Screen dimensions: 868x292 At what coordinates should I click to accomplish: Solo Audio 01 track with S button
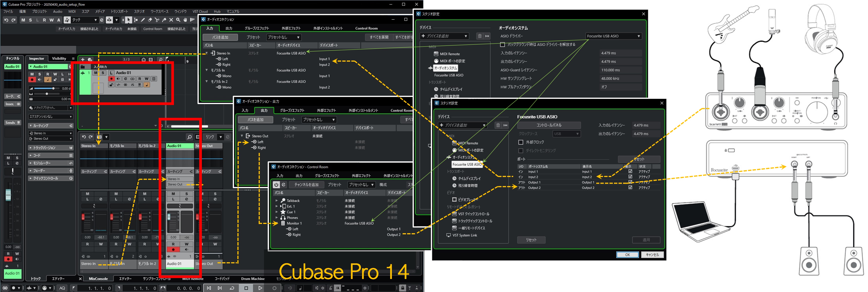point(103,73)
